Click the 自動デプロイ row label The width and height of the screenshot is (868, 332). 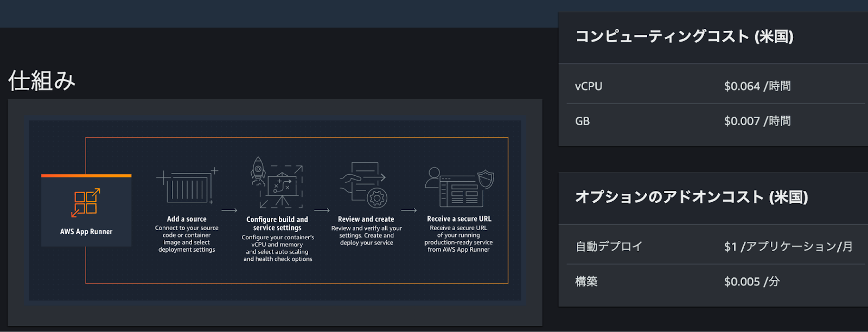pyautogui.click(x=609, y=246)
